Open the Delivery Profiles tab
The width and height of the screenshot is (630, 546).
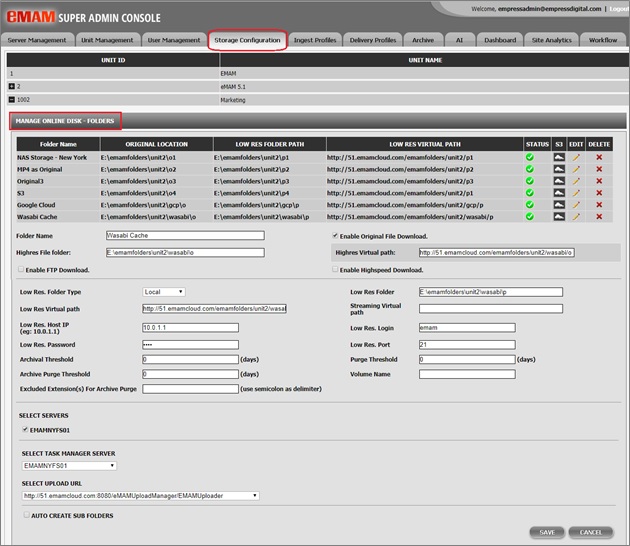(373, 40)
